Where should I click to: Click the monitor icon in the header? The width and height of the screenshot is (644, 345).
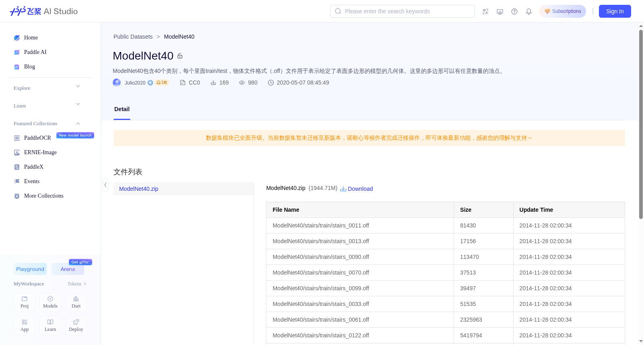pos(500,11)
